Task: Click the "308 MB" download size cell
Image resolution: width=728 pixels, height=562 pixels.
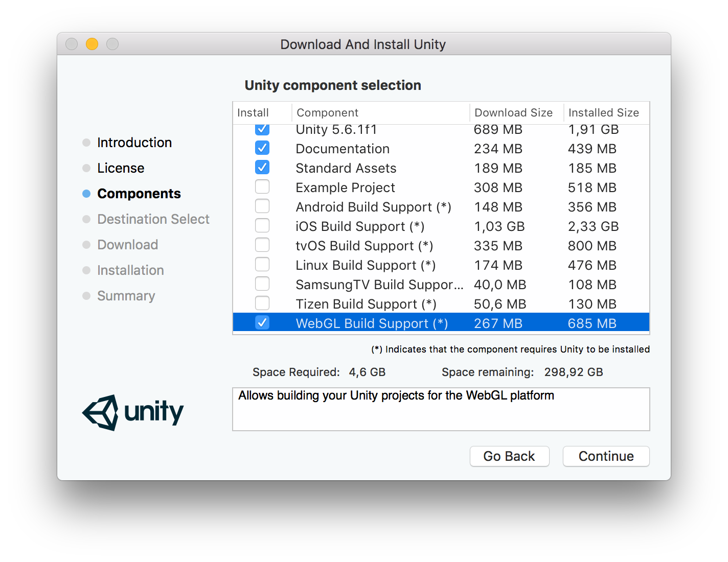Action: 498,188
